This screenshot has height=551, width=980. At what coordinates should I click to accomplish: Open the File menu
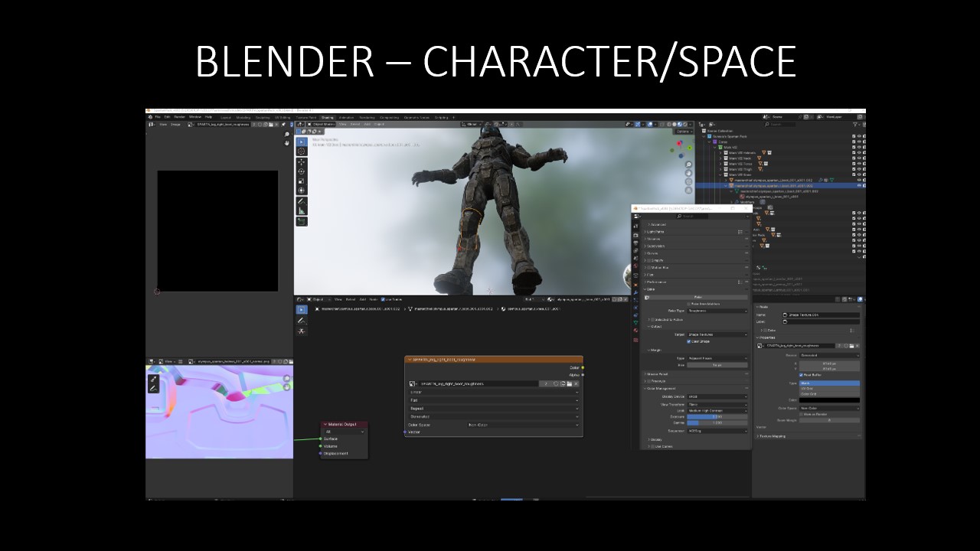[158, 117]
